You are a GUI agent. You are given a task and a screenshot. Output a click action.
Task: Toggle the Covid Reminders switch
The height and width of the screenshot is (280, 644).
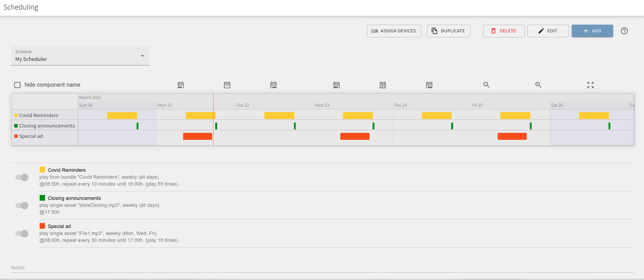point(22,177)
